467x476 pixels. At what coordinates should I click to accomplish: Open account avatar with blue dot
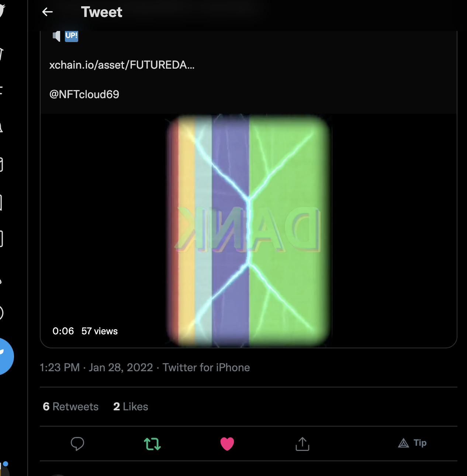tap(4, 468)
